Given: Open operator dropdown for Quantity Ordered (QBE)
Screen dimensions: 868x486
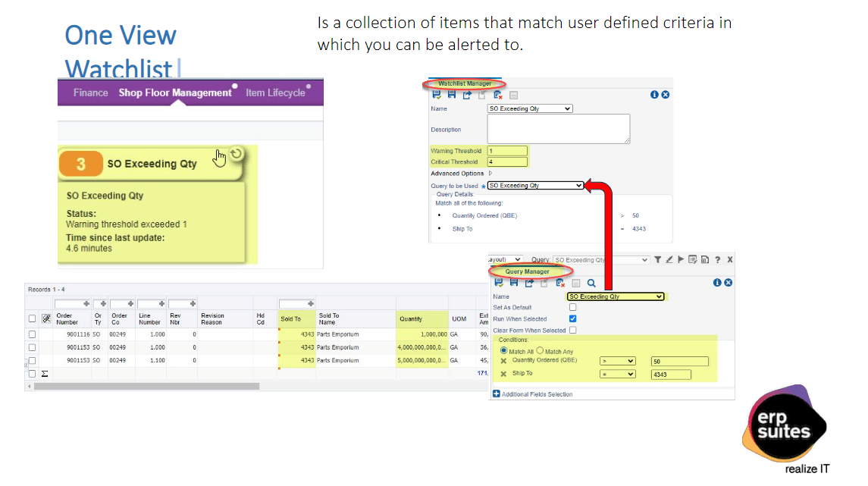Looking at the screenshot, I should point(617,362).
